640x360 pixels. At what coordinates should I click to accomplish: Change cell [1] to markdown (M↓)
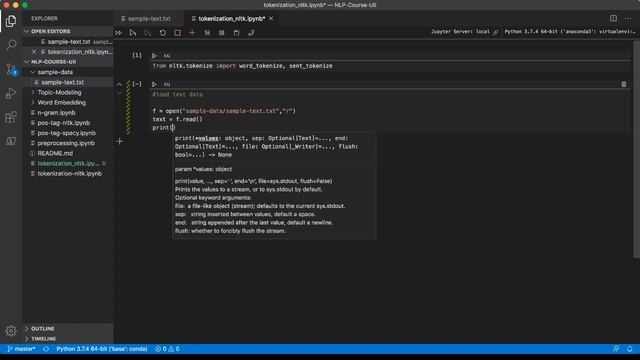[167, 56]
